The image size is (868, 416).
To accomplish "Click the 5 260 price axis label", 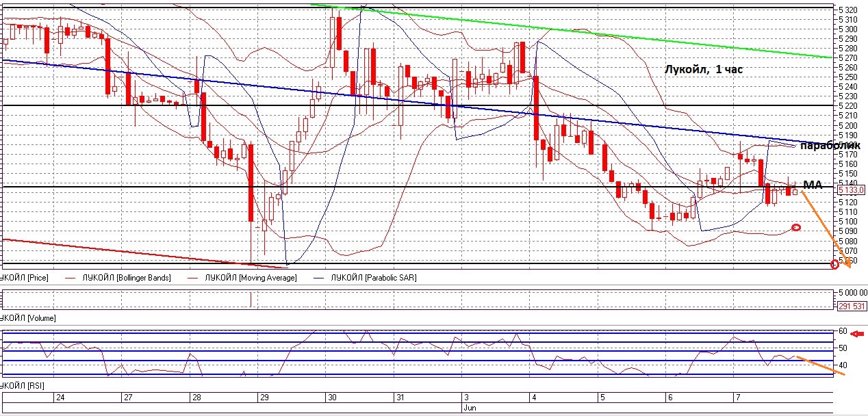I will point(847,67).
